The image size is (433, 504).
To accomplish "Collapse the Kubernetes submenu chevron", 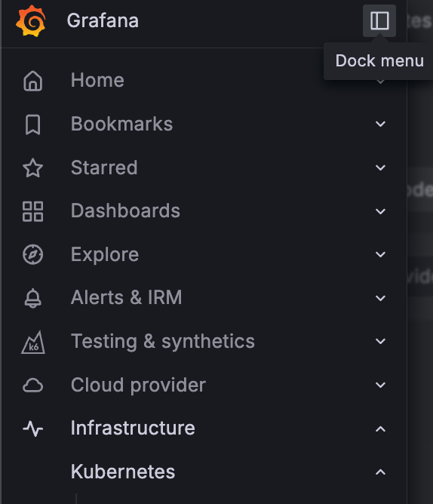I will tap(381, 472).
